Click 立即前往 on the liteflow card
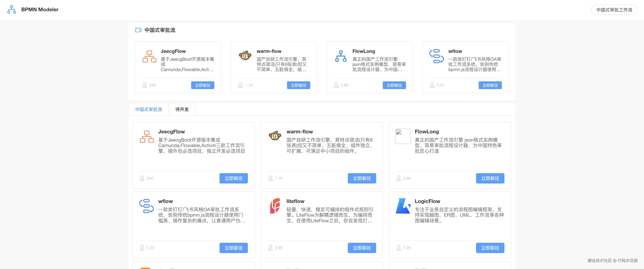 (362, 248)
